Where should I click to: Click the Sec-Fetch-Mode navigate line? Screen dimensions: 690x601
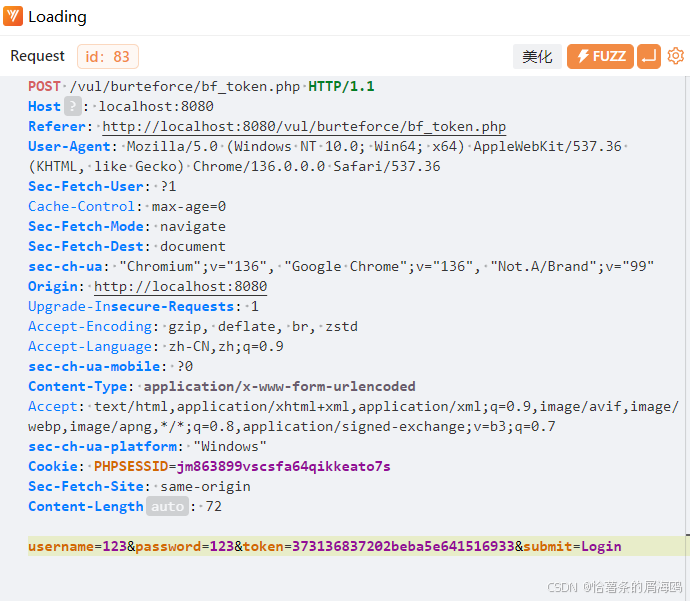tap(127, 227)
